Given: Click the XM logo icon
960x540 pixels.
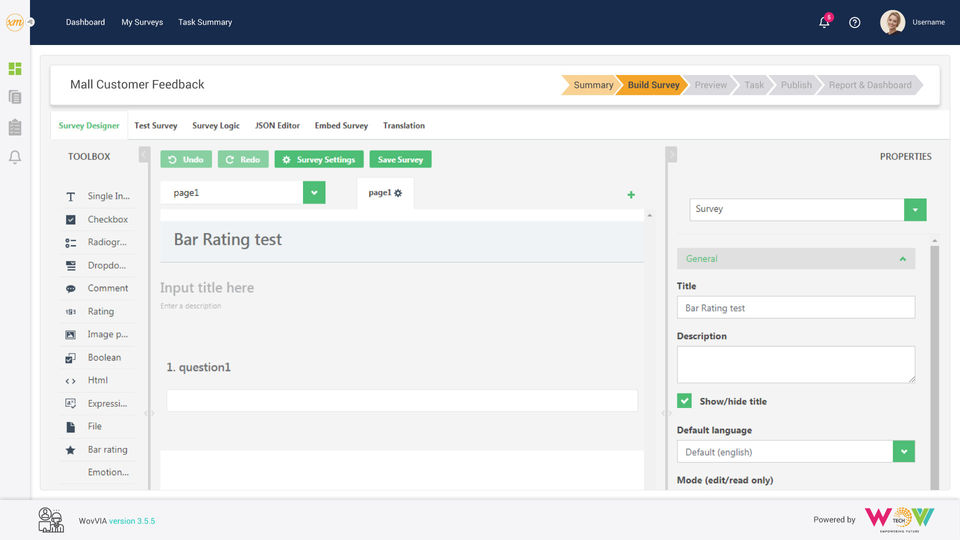Looking at the screenshot, I should [x=15, y=22].
